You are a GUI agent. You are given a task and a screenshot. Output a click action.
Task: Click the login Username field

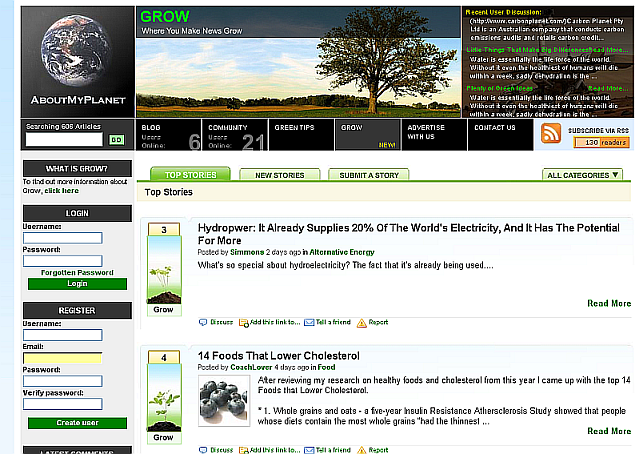62,238
